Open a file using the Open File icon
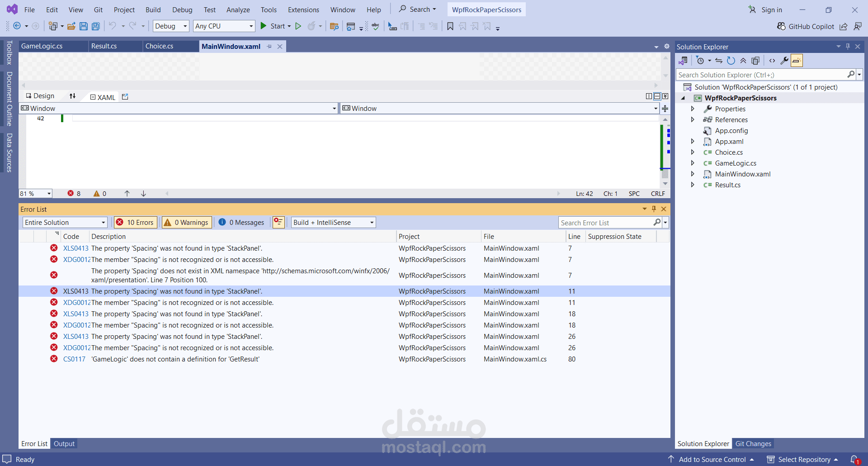868x466 pixels. (71, 26)
